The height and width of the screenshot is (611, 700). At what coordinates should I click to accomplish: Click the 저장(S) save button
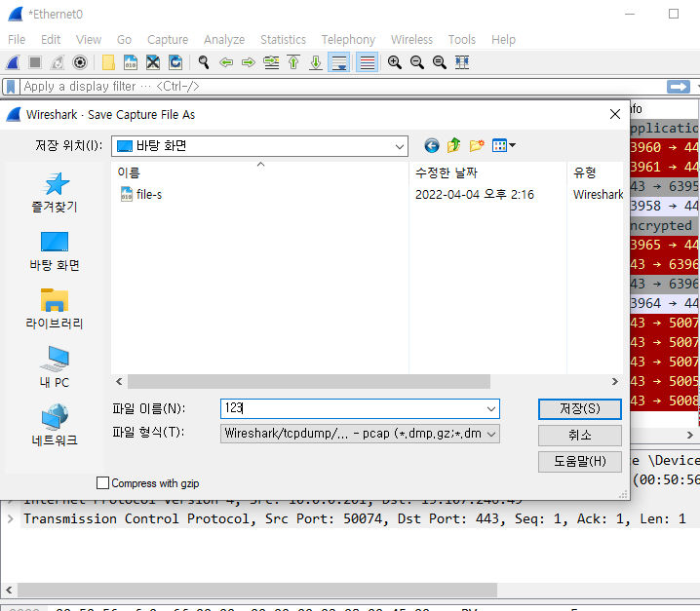tap(579, 409)
